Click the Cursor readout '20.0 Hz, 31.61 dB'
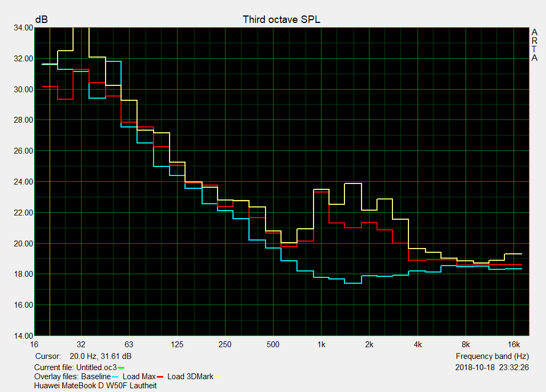The width and height of the screenshot is (546, 392). click(x=100, y=356)
